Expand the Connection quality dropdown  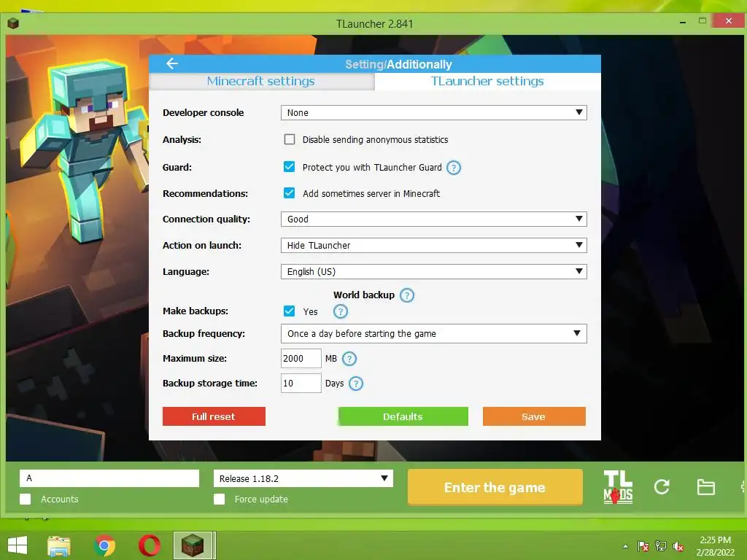click(433, 219)
